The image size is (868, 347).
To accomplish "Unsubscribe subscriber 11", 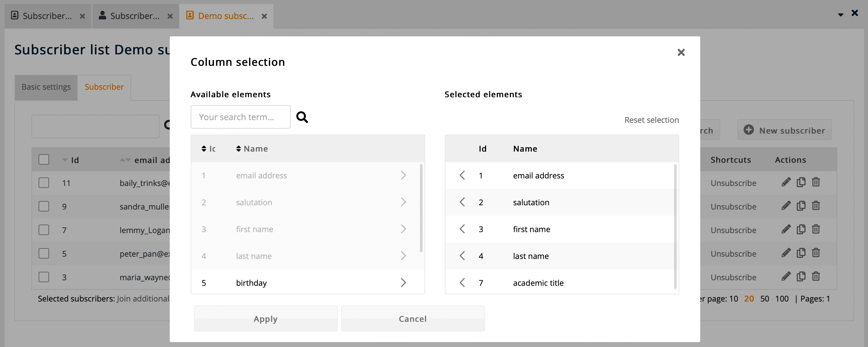I will click(733, 183).
